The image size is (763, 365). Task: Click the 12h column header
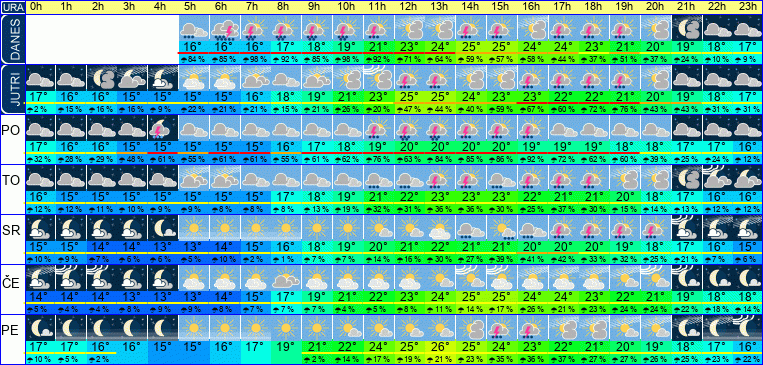click(409, 7)
